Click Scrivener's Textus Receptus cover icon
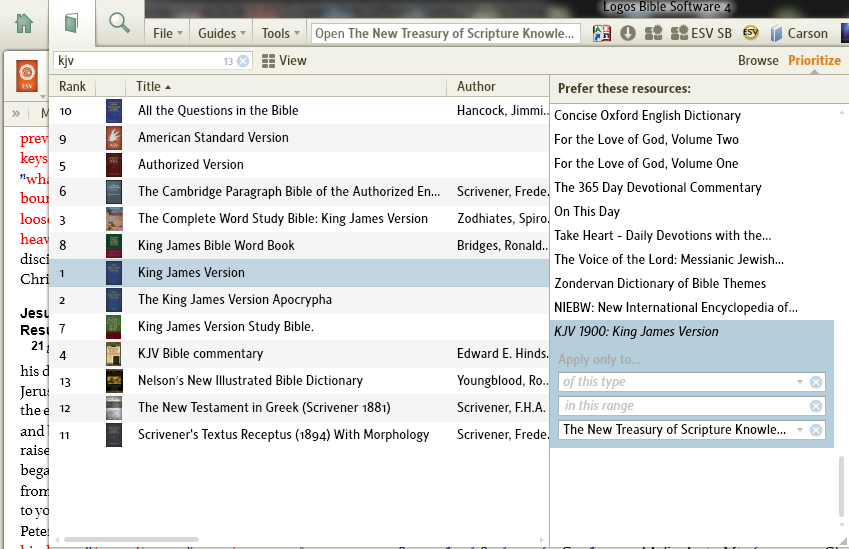849x549 pixels. point(114,435)
